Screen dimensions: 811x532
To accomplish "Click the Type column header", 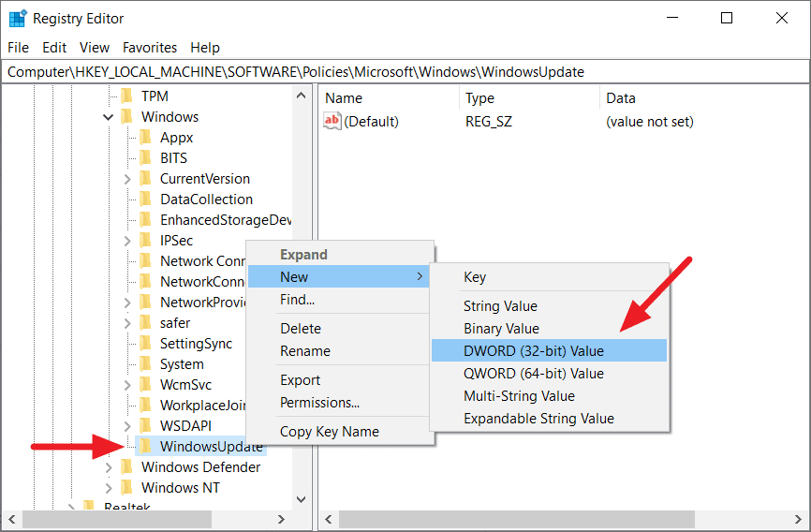I will [x=530, y=98].
